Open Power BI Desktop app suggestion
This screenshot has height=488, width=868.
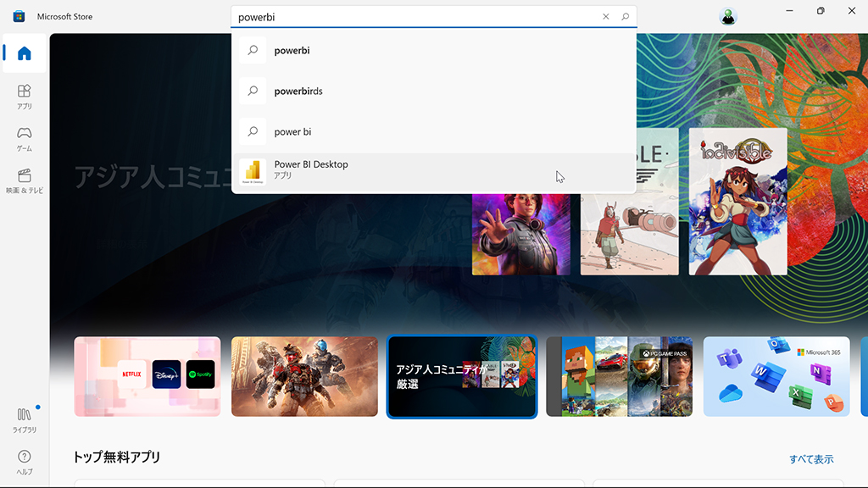pos(434,171)
